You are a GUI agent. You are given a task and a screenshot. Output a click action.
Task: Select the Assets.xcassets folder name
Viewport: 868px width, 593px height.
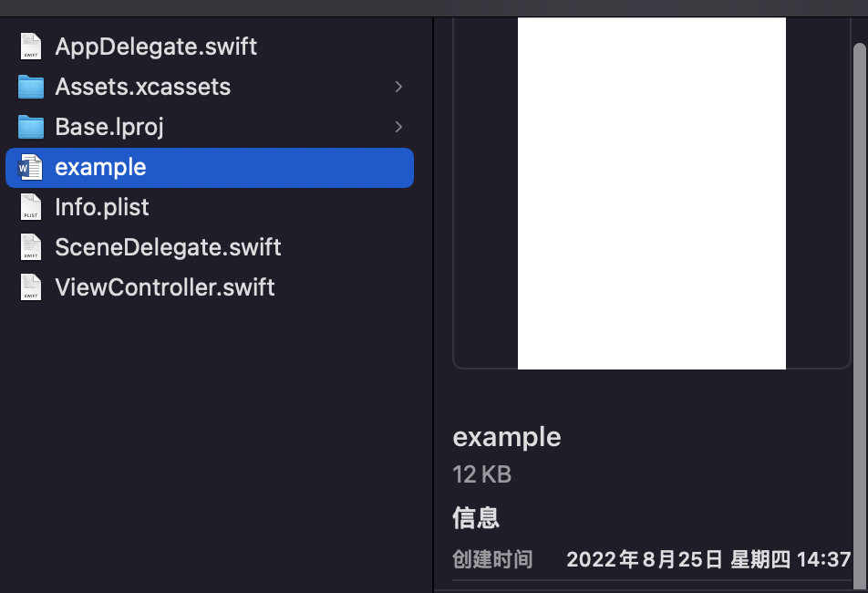(x=143, y=87)
